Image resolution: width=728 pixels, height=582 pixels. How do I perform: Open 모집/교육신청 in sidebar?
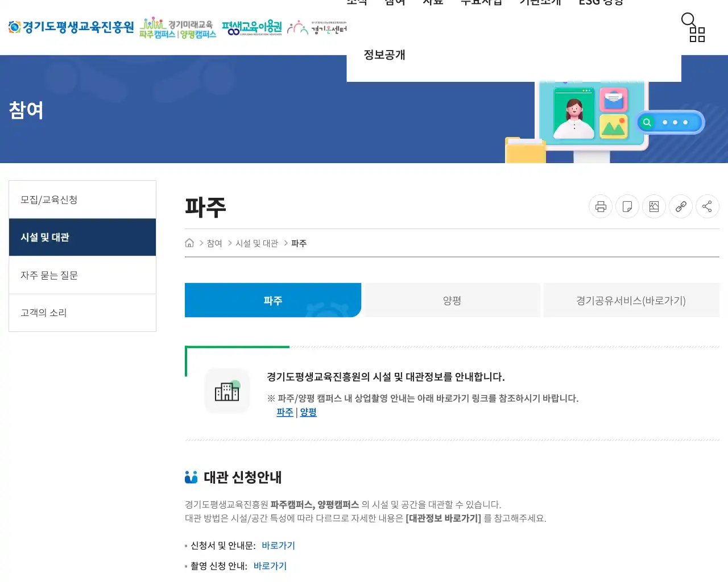pos(82,199)
